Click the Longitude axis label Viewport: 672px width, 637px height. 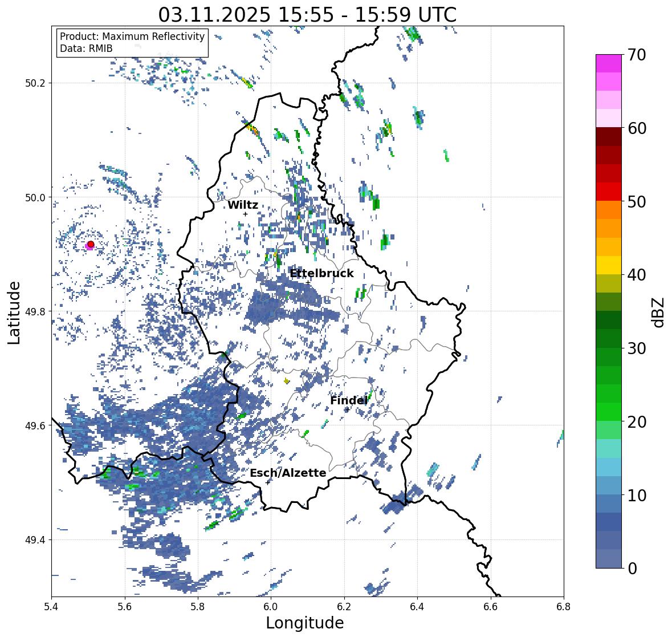[x=305, y=623]
